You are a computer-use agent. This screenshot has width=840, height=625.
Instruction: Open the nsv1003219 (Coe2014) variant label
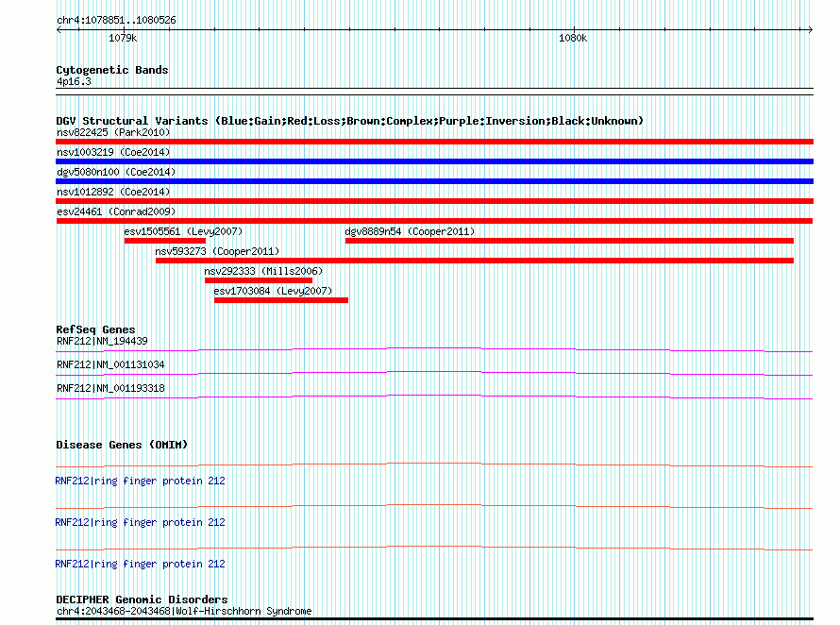tap(113, 152)
